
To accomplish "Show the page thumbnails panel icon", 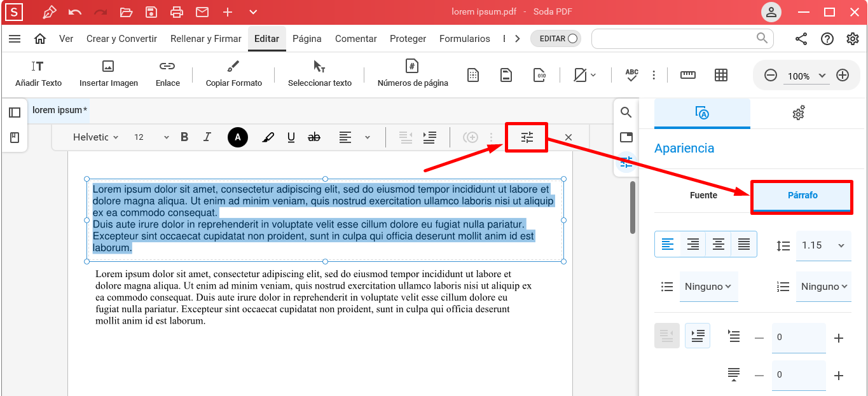I will [15, 113].
